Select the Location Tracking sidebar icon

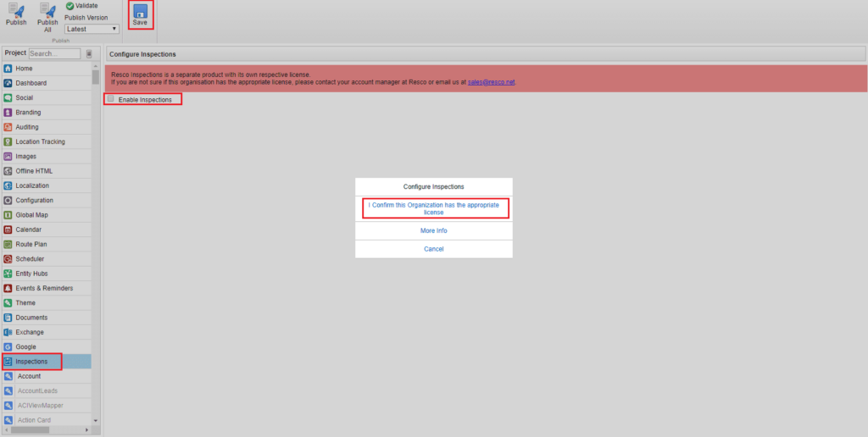pyautogui.click(x=8, y=141)
